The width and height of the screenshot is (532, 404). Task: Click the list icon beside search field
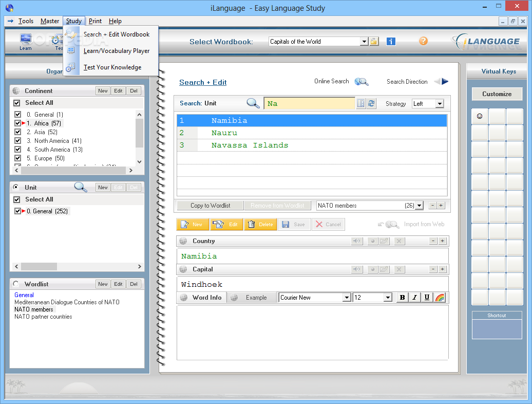click(x=360, y=103)
